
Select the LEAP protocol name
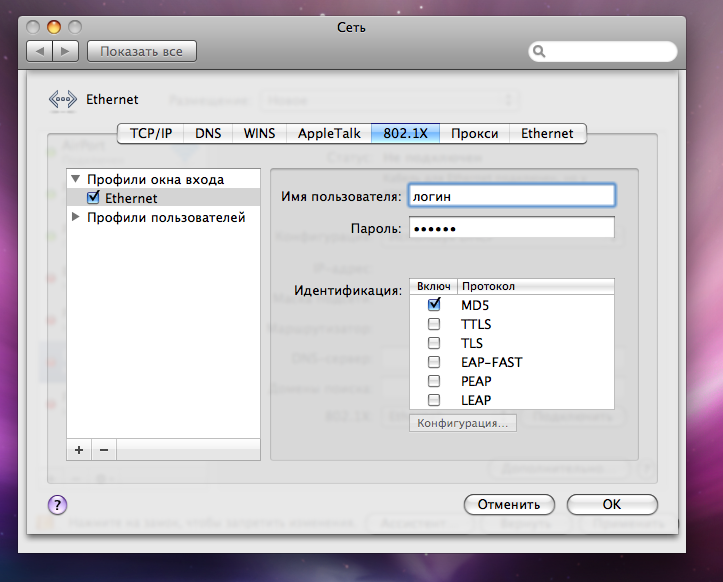[x=476, y=400]
